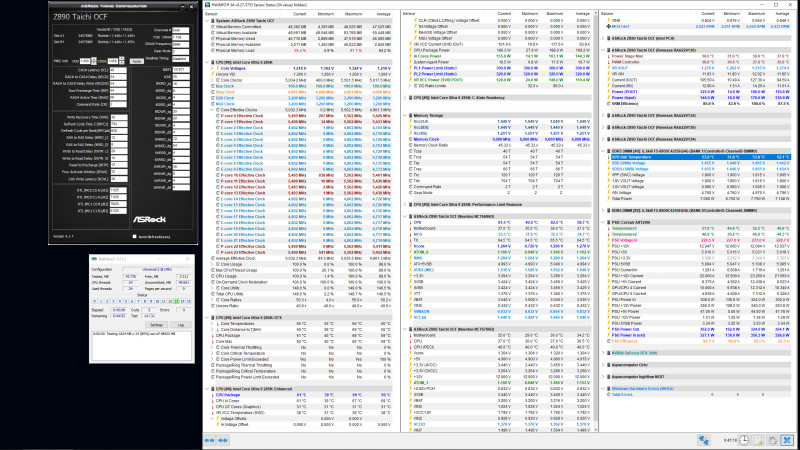Expand the NVIDIA GeForce RTX 5090 section
800x450 pixels.
tap(603, 353)
